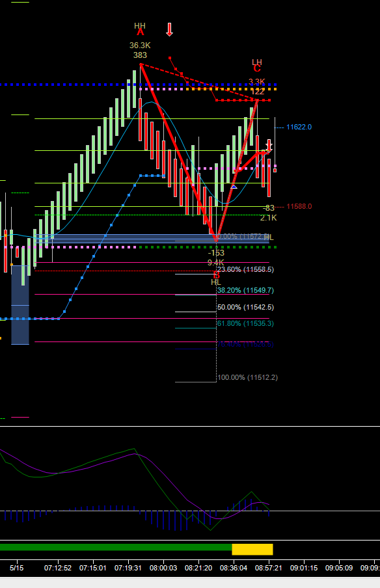Click the HH label above point A

[x=139, y=25]
